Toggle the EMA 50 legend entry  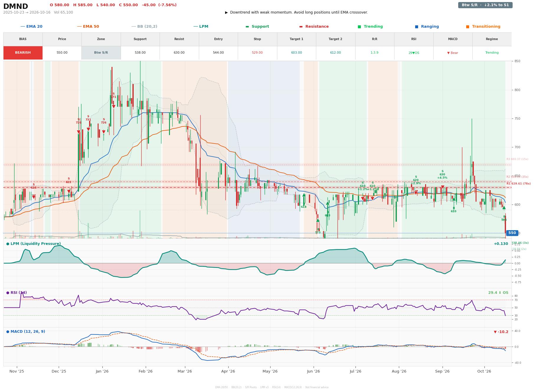(x=88, y=27)
